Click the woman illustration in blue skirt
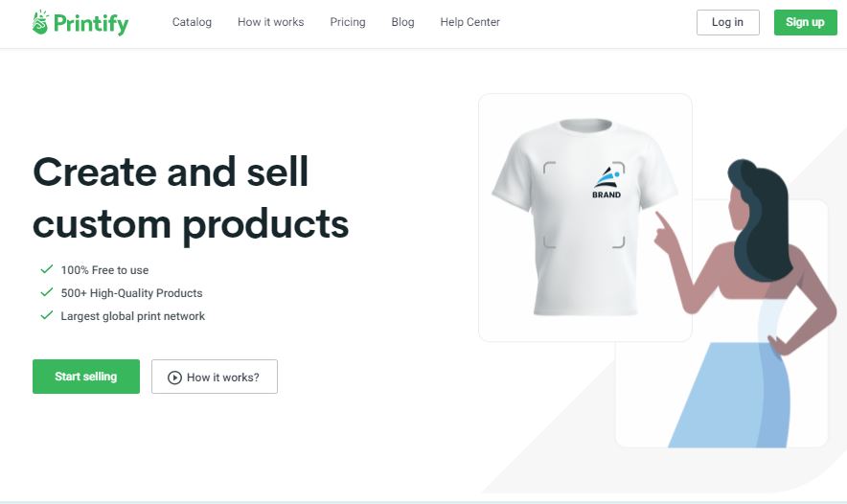Image resolution: width=847 pixels, height=504 pixels. point(748,304)
